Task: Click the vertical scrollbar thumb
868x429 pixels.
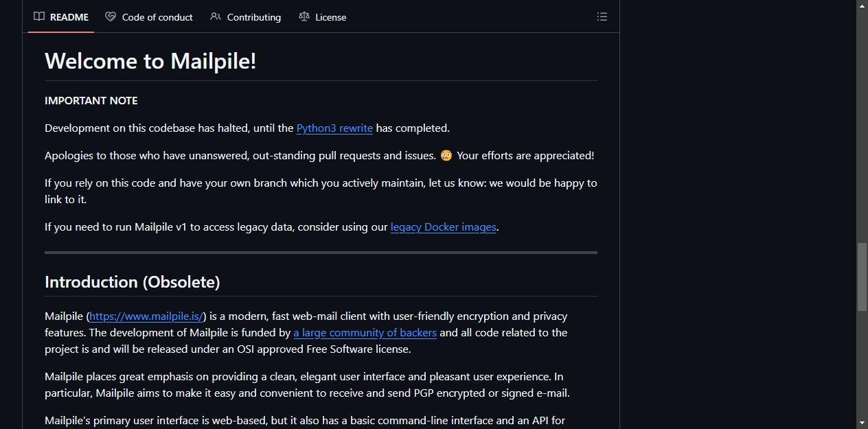Action: (862, 277)
